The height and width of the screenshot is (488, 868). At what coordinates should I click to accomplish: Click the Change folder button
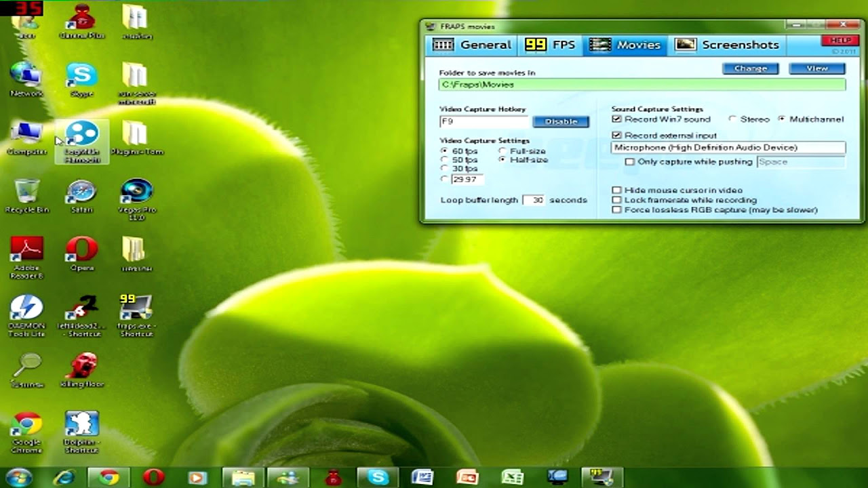pos(750,68)
